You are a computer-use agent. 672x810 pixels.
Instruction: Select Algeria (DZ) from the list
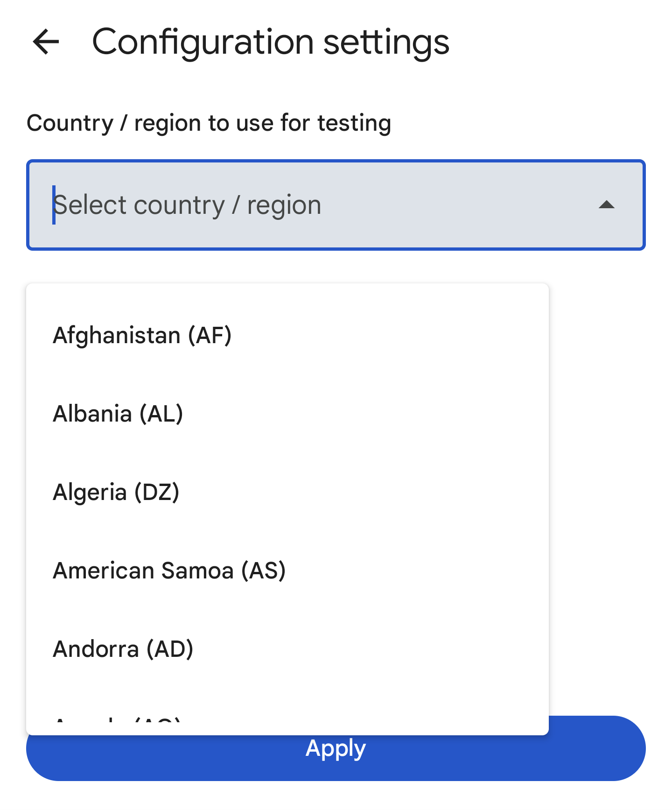(117, 492)
